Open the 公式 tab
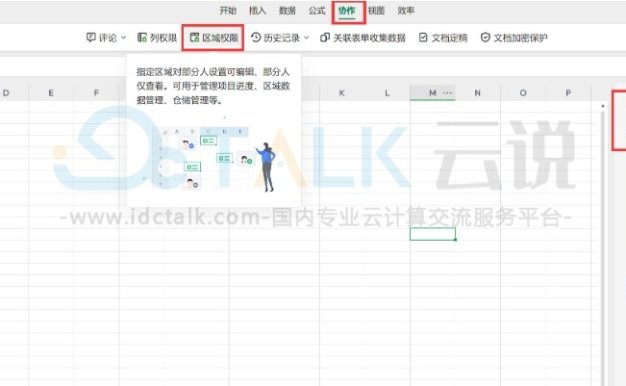This screenshot has width=626, height=386. [317, 11]
